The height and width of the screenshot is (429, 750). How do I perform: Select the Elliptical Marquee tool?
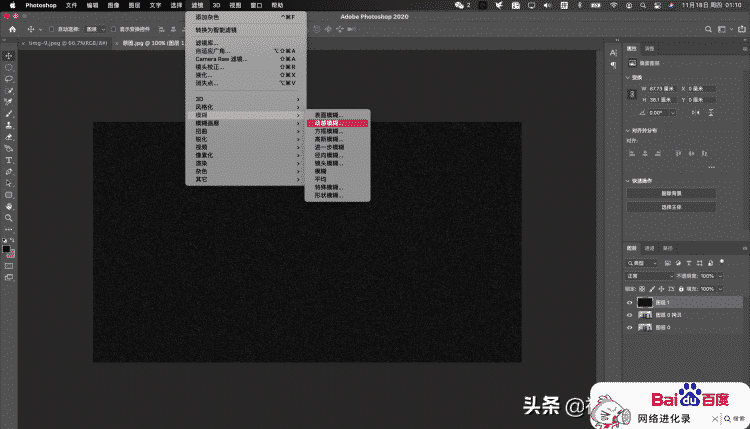(x=9, y=67)
